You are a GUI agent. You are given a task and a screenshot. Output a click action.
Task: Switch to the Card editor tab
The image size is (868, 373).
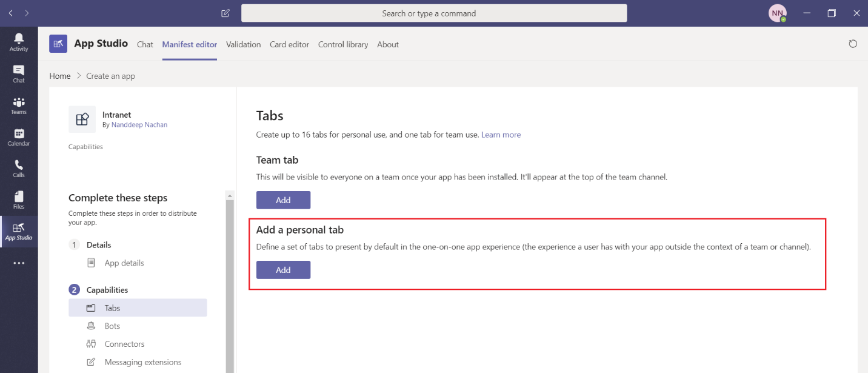point(289,44)
